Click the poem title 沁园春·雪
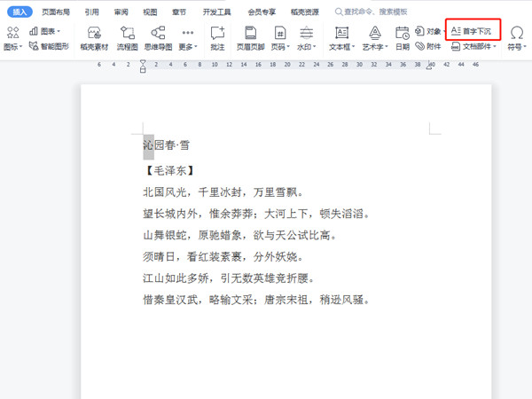Viewport: 532px width, 399px height. [166, 145]
